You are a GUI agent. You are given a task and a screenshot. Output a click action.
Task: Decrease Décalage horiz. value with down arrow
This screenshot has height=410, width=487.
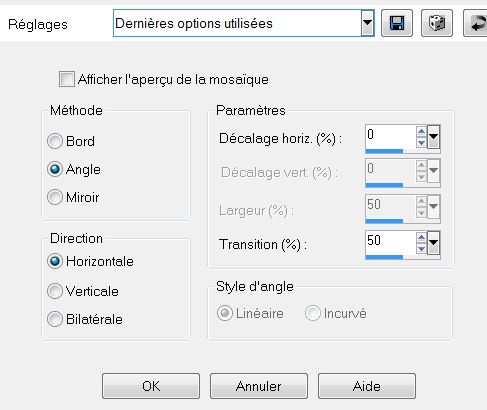pos(421,142)
